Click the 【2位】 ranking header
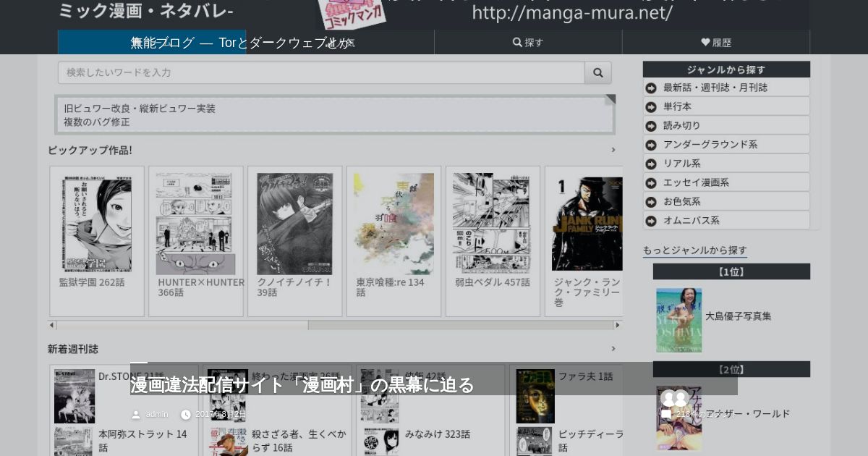Image resolution: width=868 pixels, height=456 pixels. click(x=731, y=369)
